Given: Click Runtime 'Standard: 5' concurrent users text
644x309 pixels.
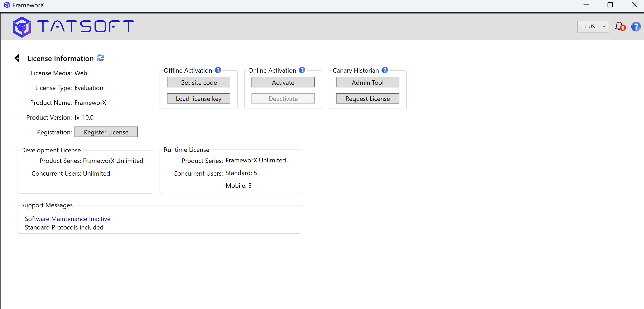Looking at the screenshot, I should click(x=241, y=173).
